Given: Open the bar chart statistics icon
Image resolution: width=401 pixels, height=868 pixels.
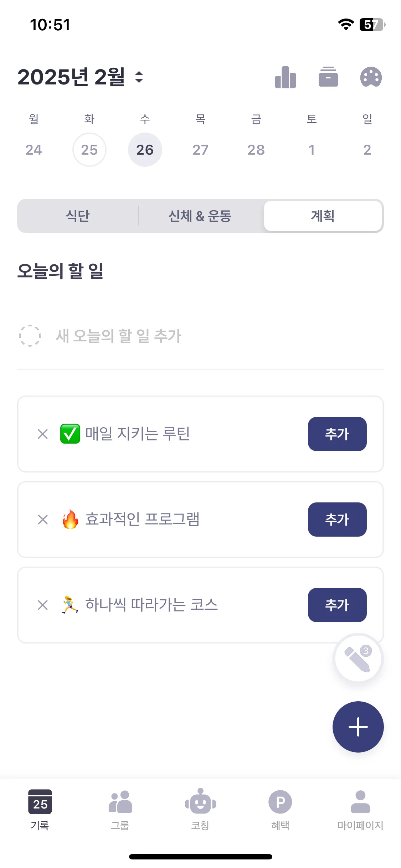Looking at the screenshot, I should point(285,77).
